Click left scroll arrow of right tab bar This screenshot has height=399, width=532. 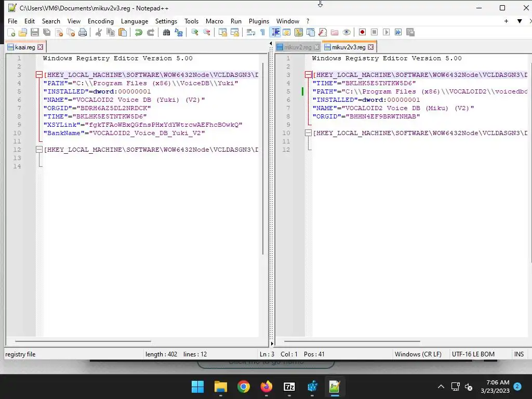click(x=270, y=44)
